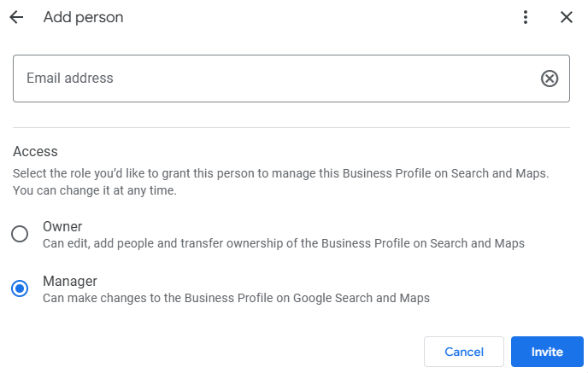588x373 pixels.
Task: Send the invitation with Invite
Action: [547, 352]
